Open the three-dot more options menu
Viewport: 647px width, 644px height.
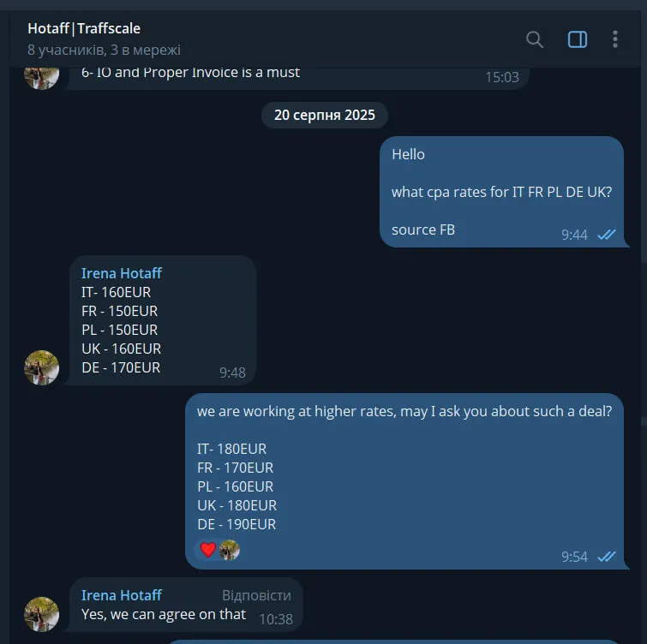point(614,39)
